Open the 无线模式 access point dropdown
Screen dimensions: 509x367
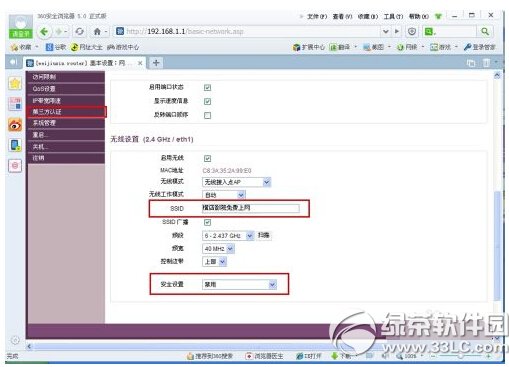236,182
